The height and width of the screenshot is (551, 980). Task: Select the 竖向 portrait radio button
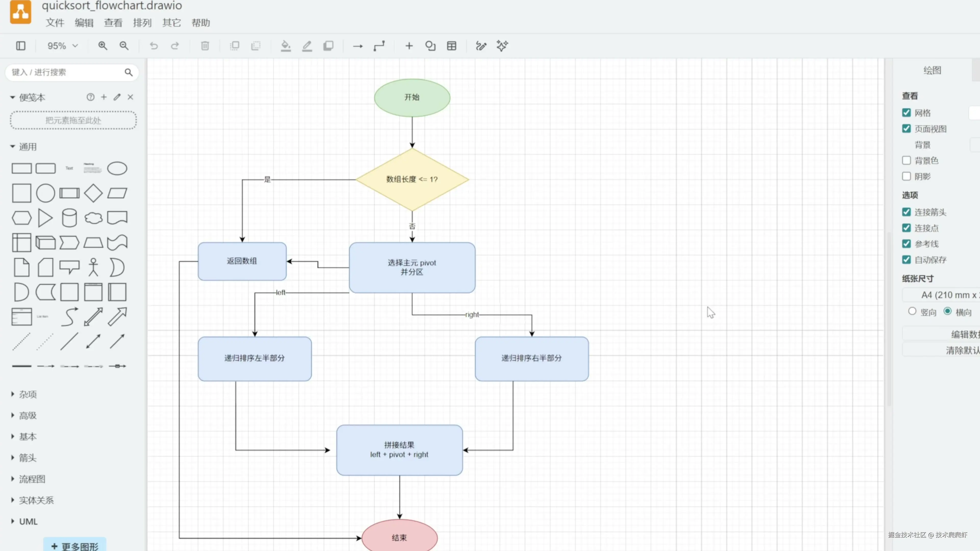[912, 311]
